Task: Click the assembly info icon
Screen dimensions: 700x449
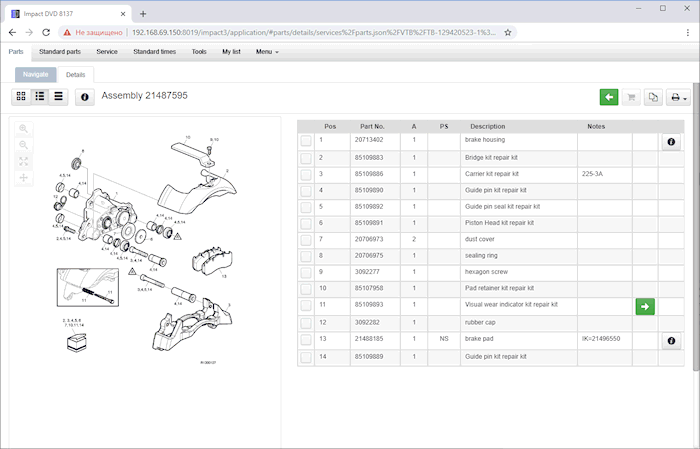Action: tap(84, 96)
